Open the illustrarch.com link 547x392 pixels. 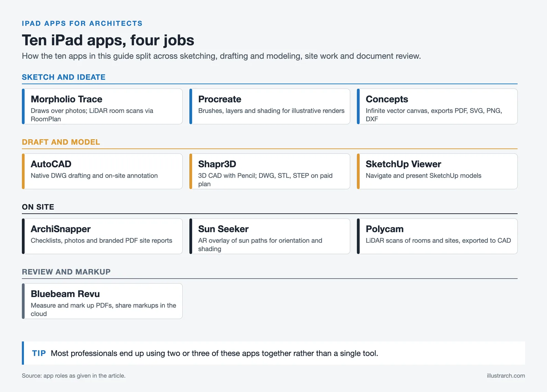pos(506,376)
